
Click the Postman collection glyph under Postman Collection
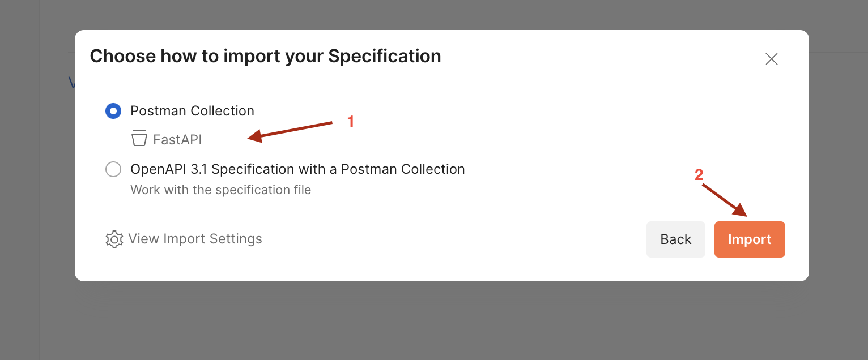click(x=139, y=138)
